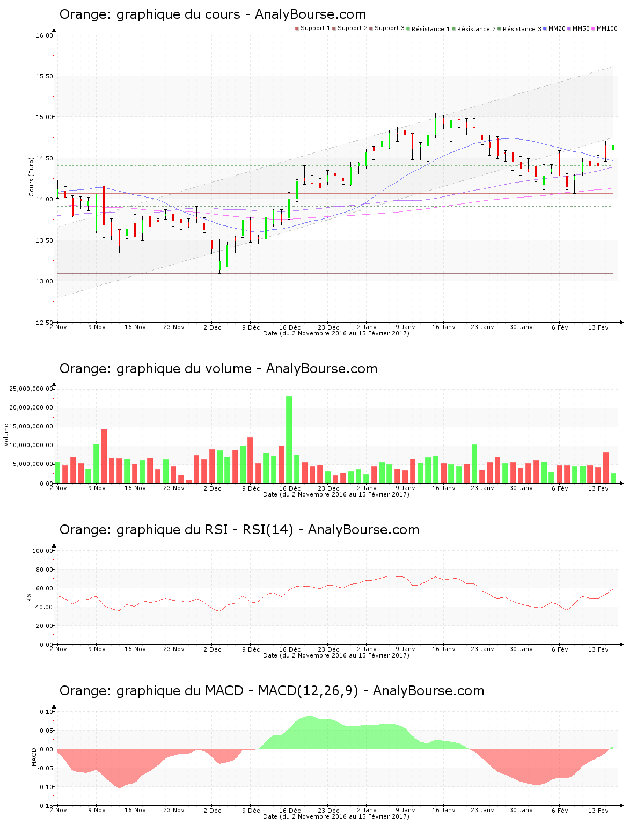644x832 pixels.
Task: Click the 13.50 price axis value
Action: (45, 240)
